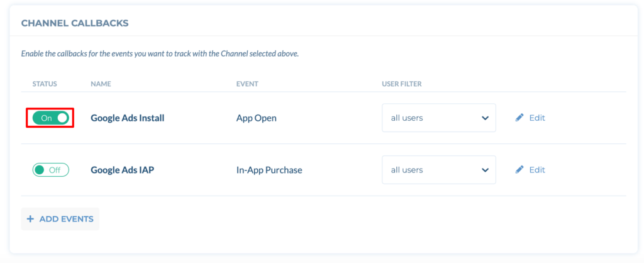Click the App Open event label
This screenshot has width=644, height=263.
[257, 118]
